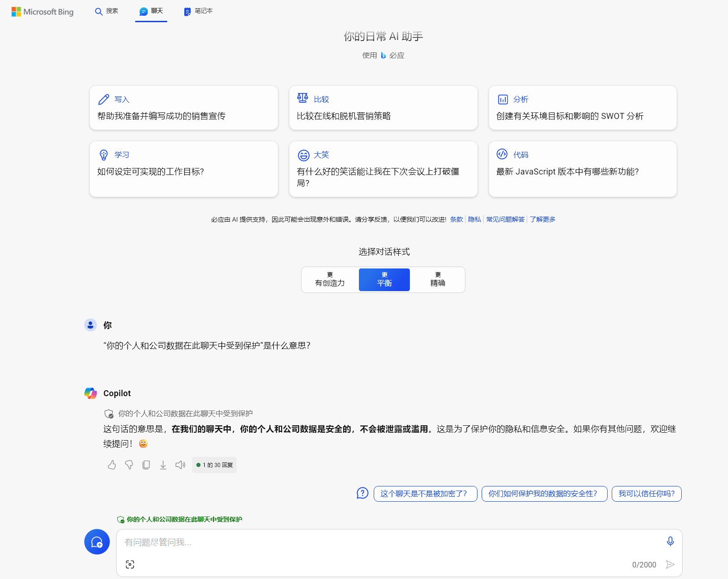The height and width of the screenshot is (579, 728).
Task: Click the Microsoft Bing logo
Action: click(x=43, y=12)
